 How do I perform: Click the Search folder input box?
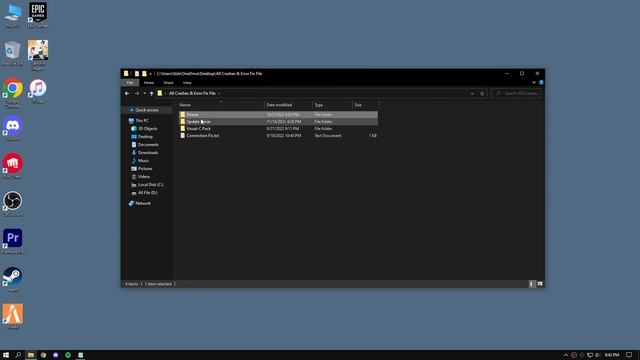point(517,93)
